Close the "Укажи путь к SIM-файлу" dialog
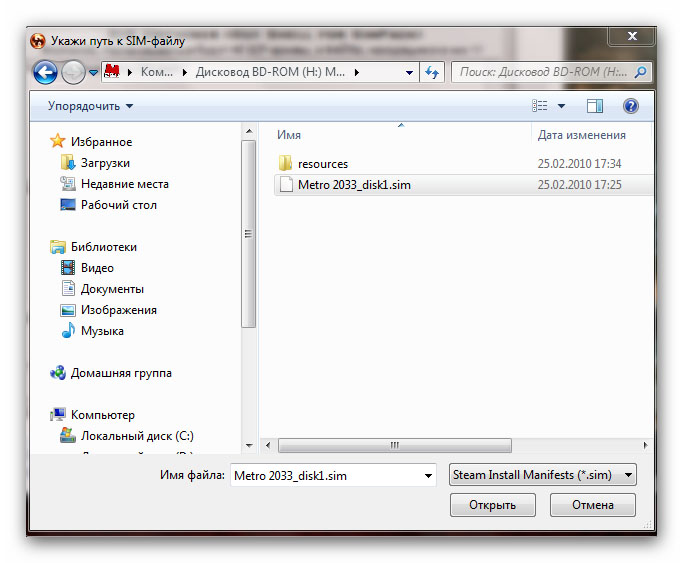The image size is (683, 563). [x=632, y=36]
